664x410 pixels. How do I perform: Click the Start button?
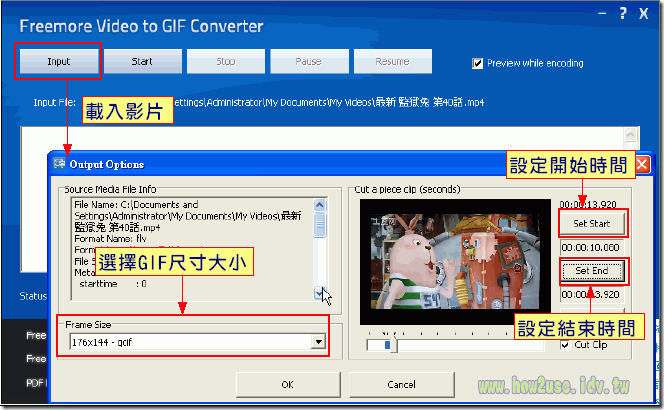pyautogui.click(x=143, y=61)
